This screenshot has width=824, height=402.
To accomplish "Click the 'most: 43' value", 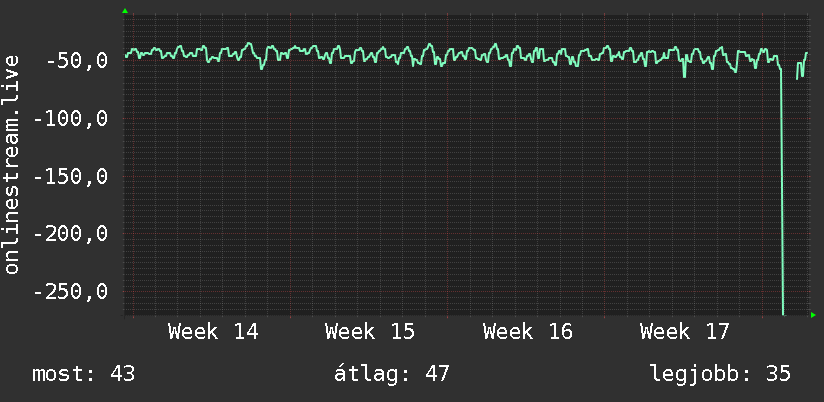I will coord(84,374).
